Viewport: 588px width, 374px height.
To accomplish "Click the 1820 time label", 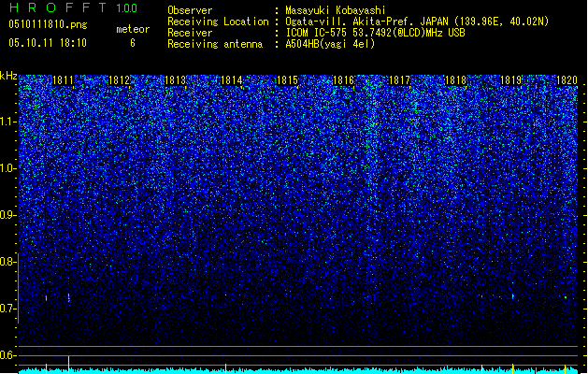I will (566, 80).
